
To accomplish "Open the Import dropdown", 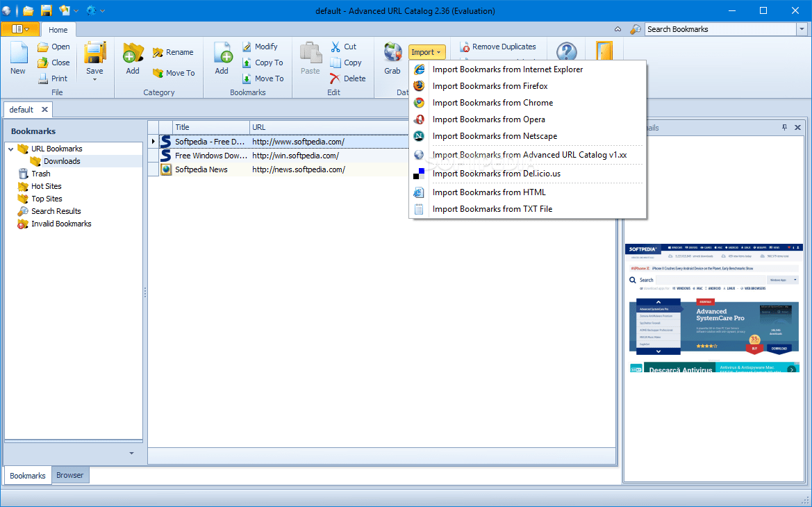I will coord(426,51).
